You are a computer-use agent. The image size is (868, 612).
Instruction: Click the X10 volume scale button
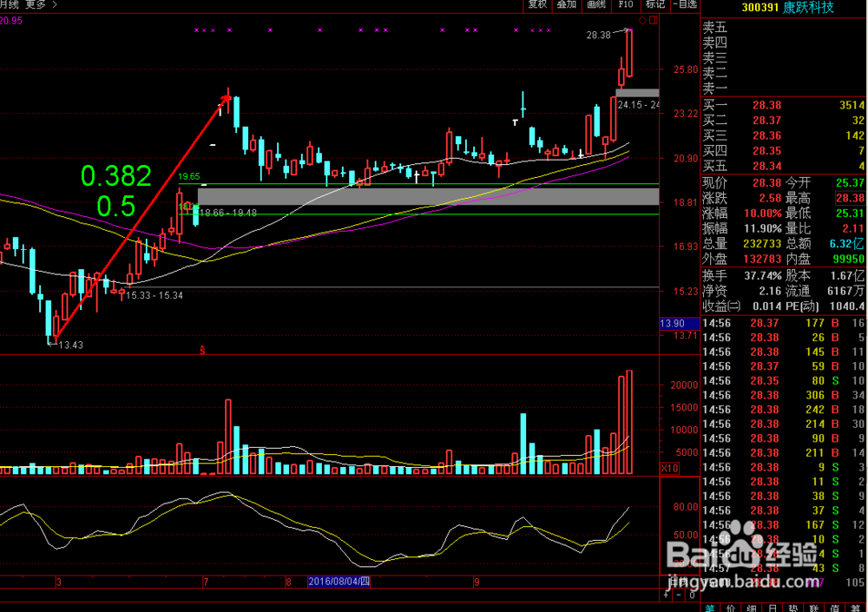[x=670, y=468]
